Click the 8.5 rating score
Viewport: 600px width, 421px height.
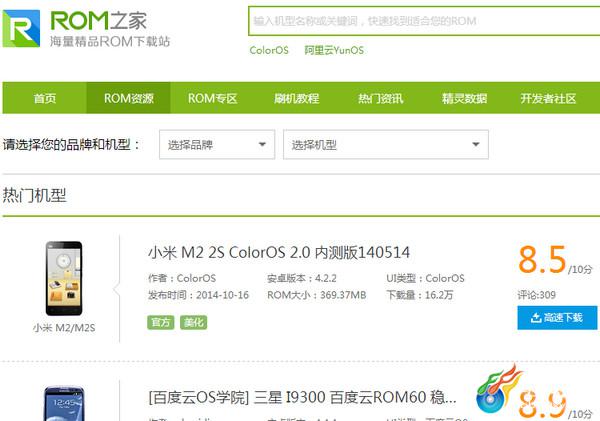click(x=542, y=259)
